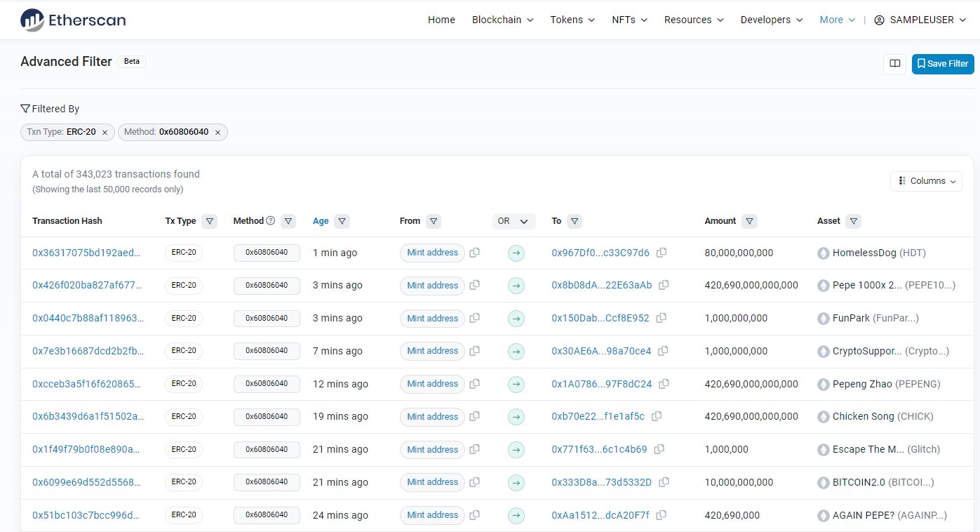Screen dimensions: 980x532
Task: Change the OR address condition dropdown
Action: tap(514, 221)
